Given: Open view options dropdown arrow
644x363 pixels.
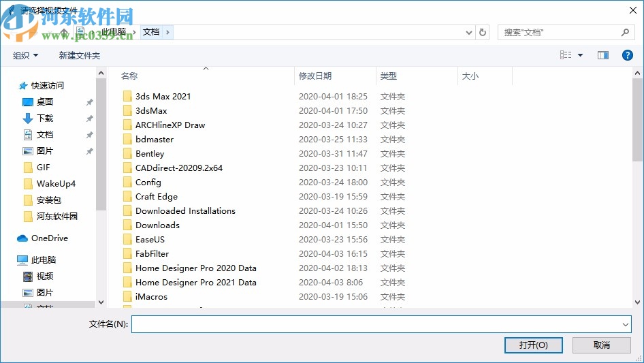Looking at the screenshot, I should [x=580, y=55].
